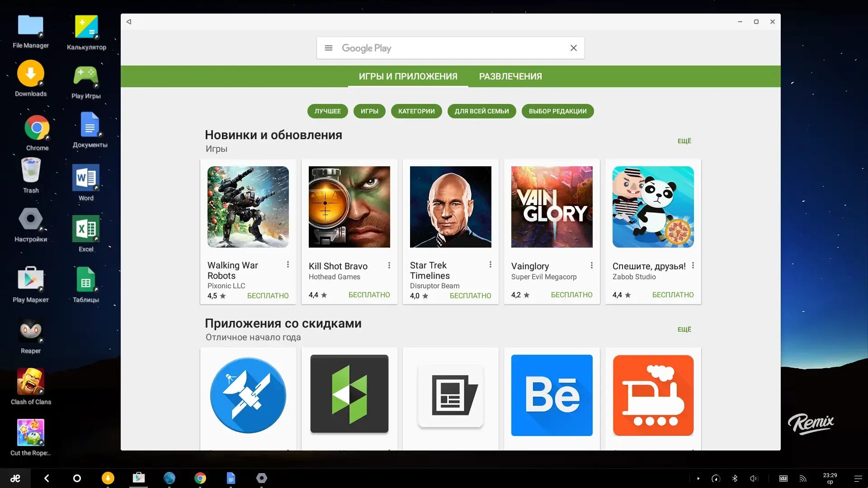
Task: Click ЕЩЁ link for Новинки и обновления
Action: pyautogui.click(x=684, y=140)
